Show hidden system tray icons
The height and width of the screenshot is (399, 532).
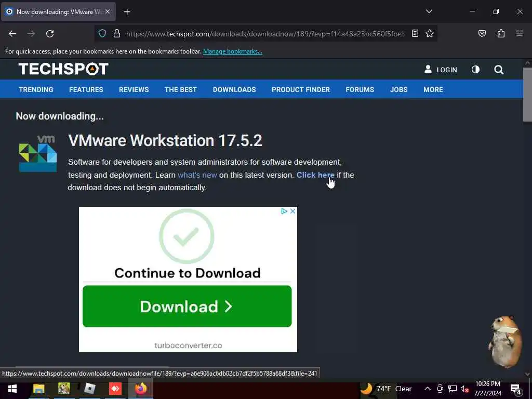point(428,389)
